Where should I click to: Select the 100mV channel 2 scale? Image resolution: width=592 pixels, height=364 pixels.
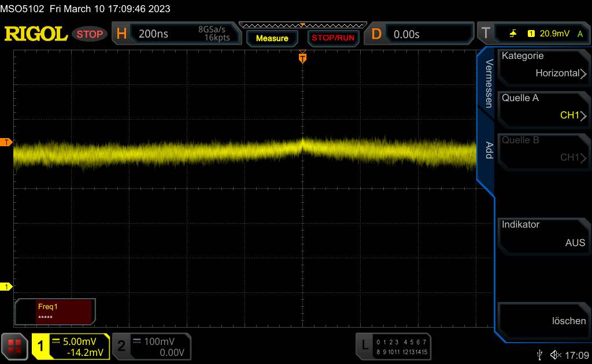(x=160, y=341)
